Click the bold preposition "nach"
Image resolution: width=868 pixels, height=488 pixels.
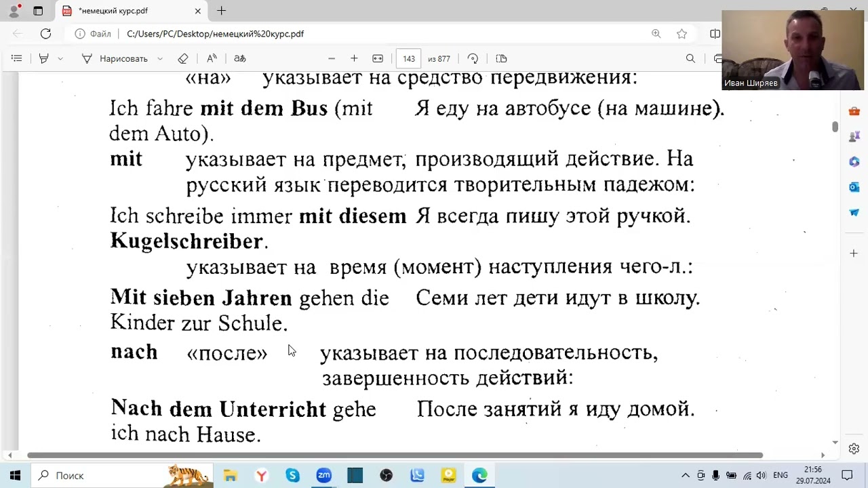coord(134,352)
